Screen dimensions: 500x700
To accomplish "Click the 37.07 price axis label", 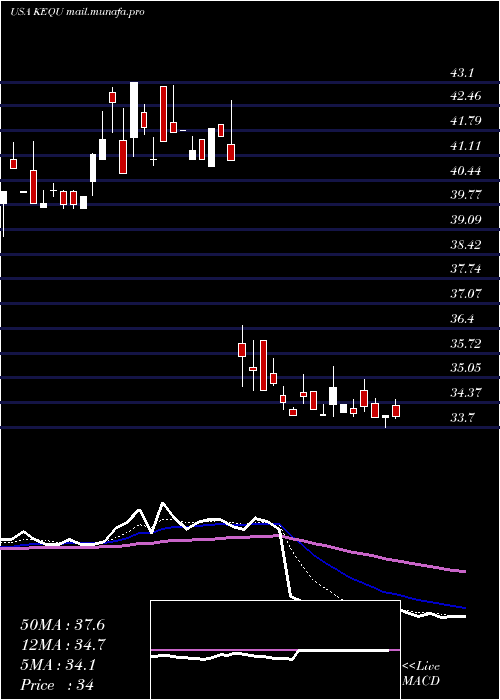I will click(x=466, y=294).
